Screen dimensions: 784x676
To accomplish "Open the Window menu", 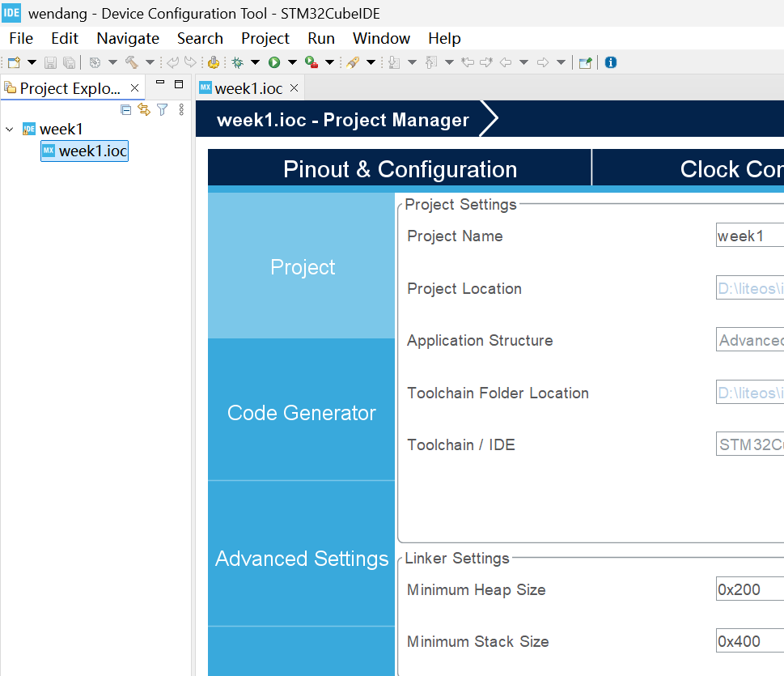I will coord(382,39).
